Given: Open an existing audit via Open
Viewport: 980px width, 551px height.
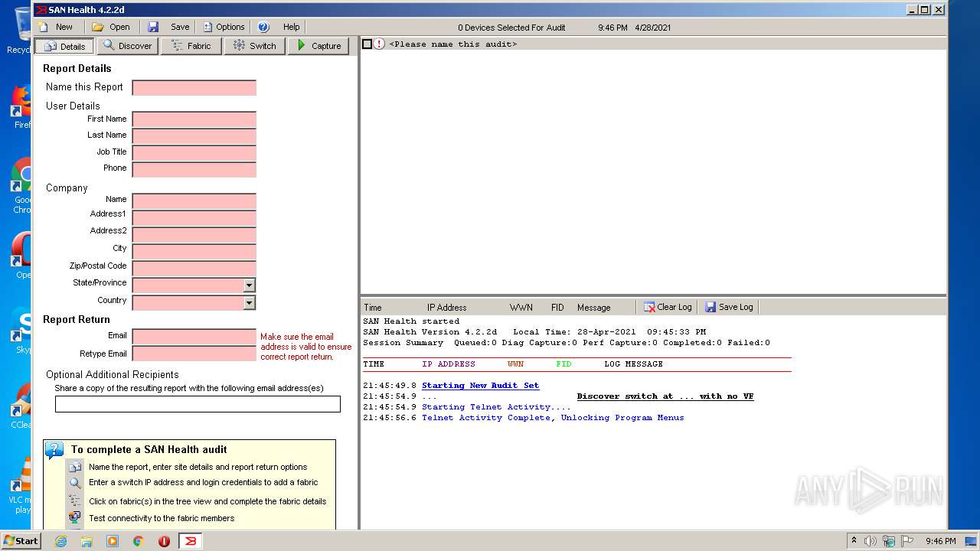Looking at the screenshot, I should pos(111,27).
